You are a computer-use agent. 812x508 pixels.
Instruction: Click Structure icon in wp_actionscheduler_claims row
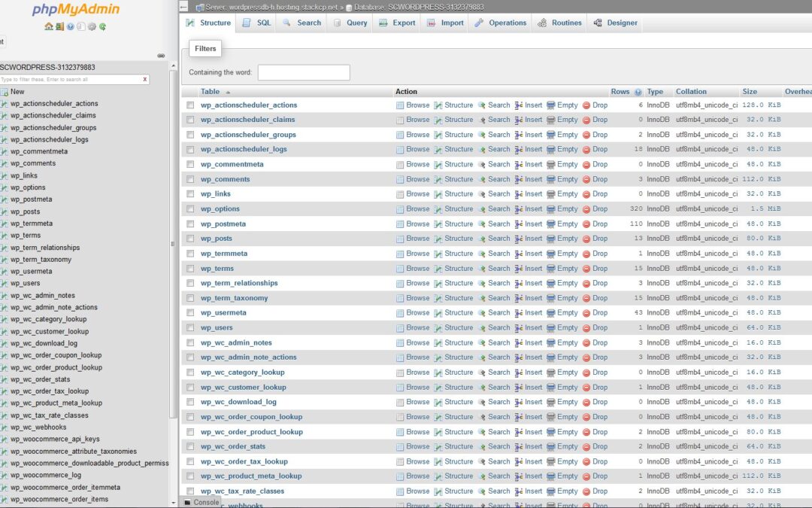[x=438, y=120]
